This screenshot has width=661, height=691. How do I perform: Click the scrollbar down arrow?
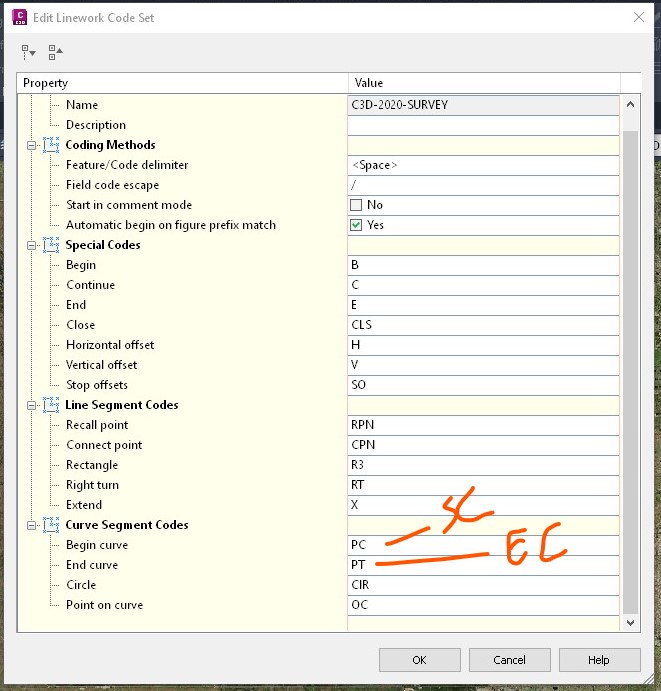pos(630,622)
